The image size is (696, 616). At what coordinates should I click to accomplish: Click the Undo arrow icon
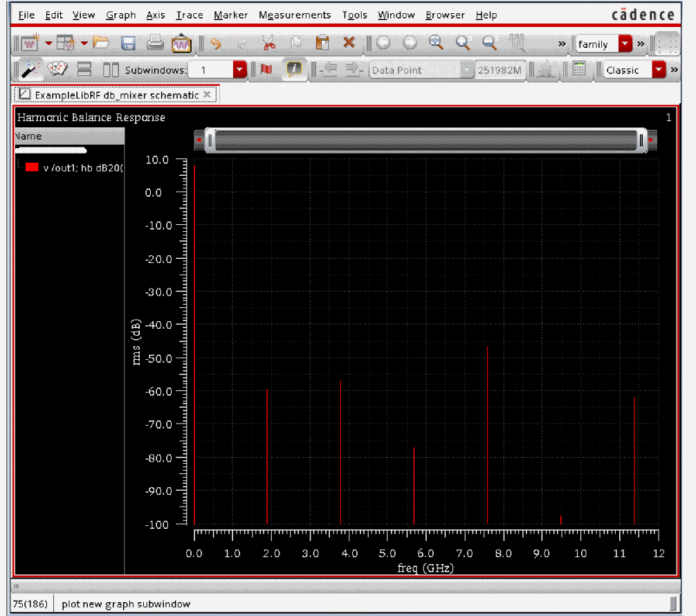pyautogui.click(x=215, y=44)
